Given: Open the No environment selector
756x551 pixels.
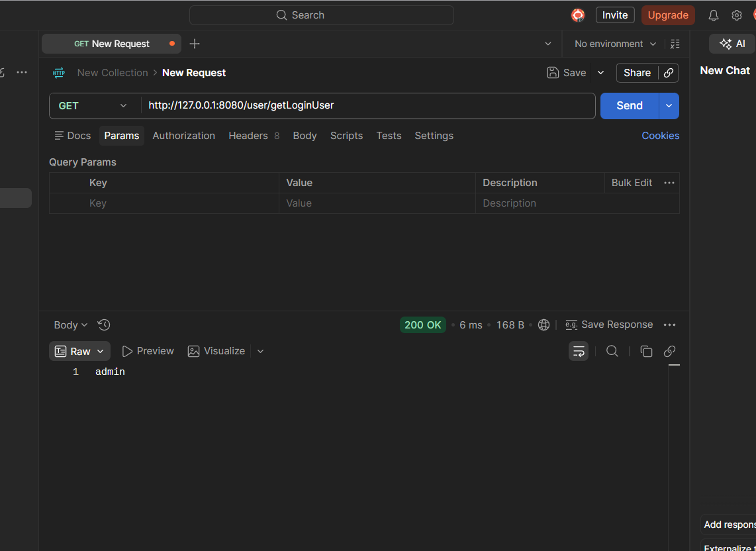Looking at the screenshot, I should (615, 44).
